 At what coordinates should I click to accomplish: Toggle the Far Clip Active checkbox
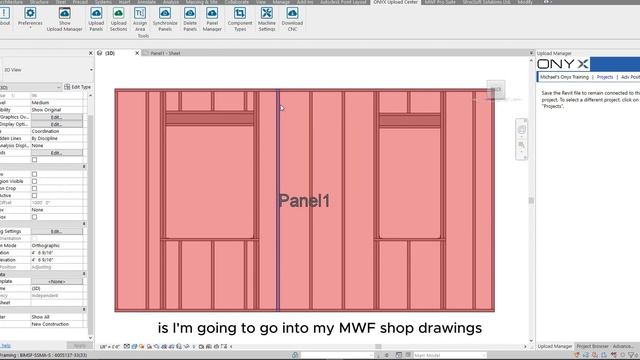click(34, 196)
